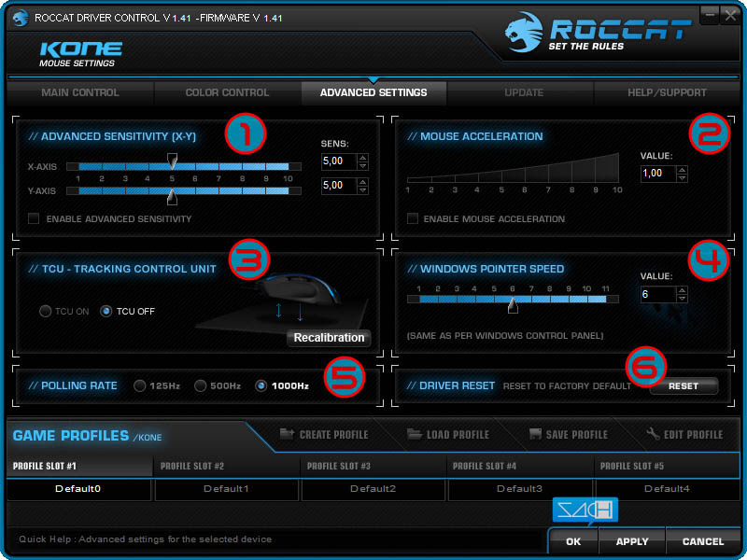
Task: Select the TCU OFF radio button
Action: (x=106, y=312)
